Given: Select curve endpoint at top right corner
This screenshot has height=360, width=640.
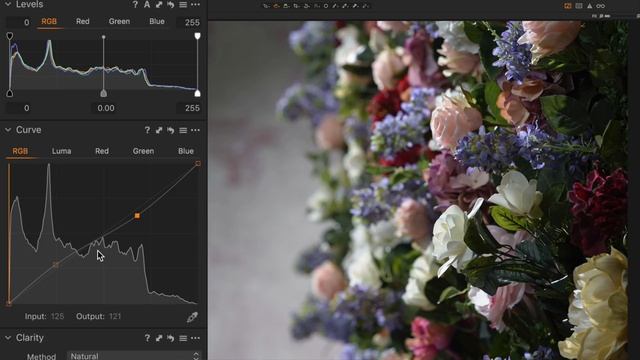Looking at the screenshot, I should coord(198,163).
